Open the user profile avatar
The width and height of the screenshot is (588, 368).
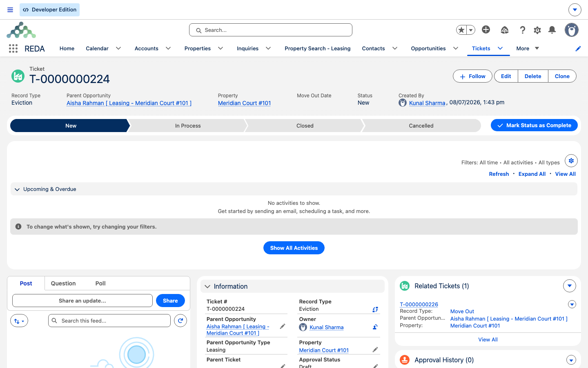pyautogui.click(x=572, y=30)
